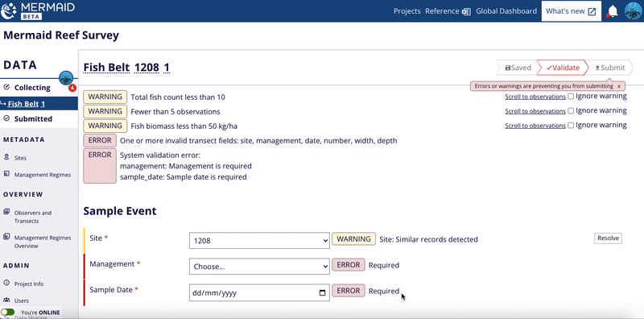Screen dimensions: 644x319
Task: Open the Site dropdown showing 1208
Action: coord(259,241)
